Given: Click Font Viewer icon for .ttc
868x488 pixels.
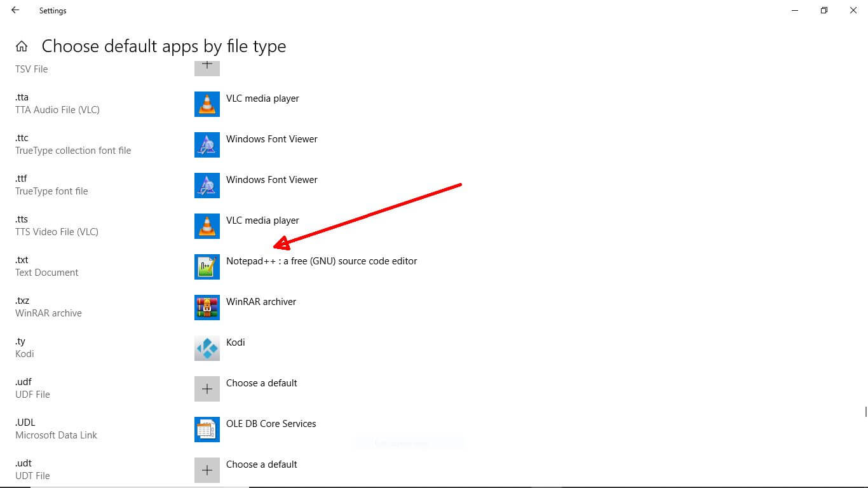Looking at the screenshot, I should tap(207, 145).
